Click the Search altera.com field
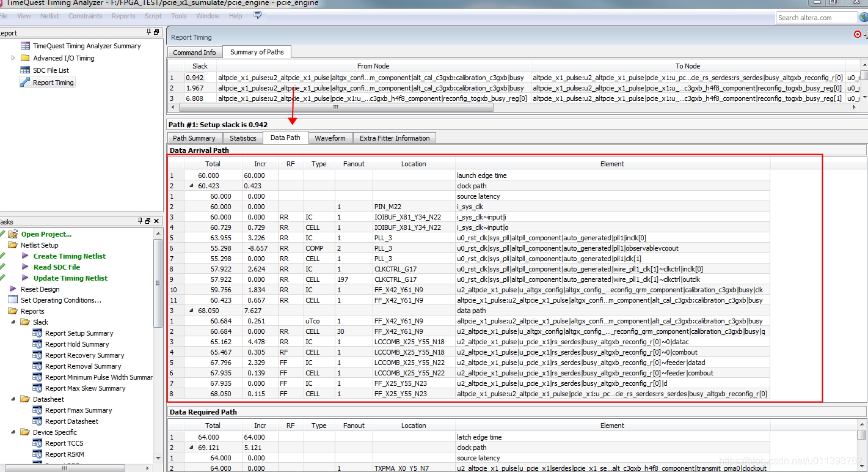The height and width of the screenshot is (472, 868). 817,17
